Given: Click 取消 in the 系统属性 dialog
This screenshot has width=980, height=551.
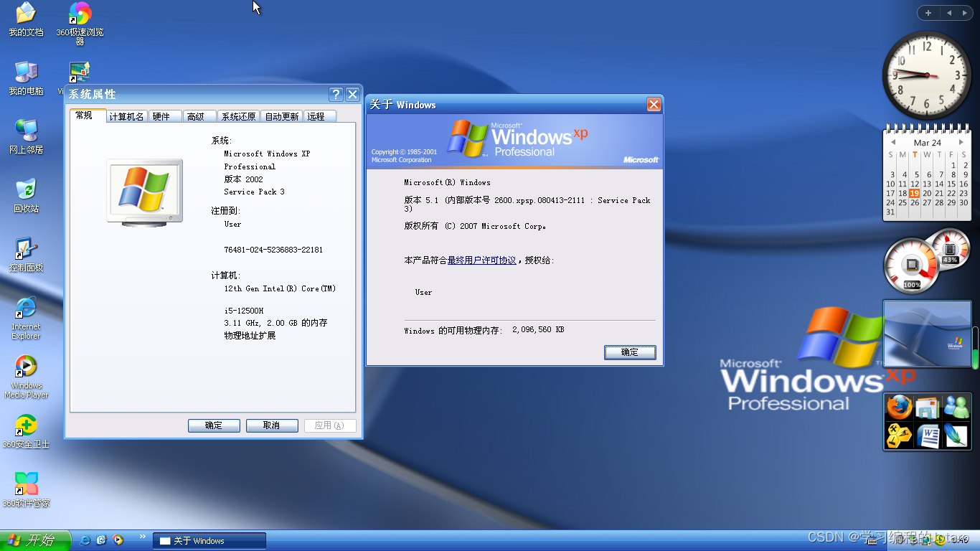Looking at the screenshot, I should [x=272, y=425].
